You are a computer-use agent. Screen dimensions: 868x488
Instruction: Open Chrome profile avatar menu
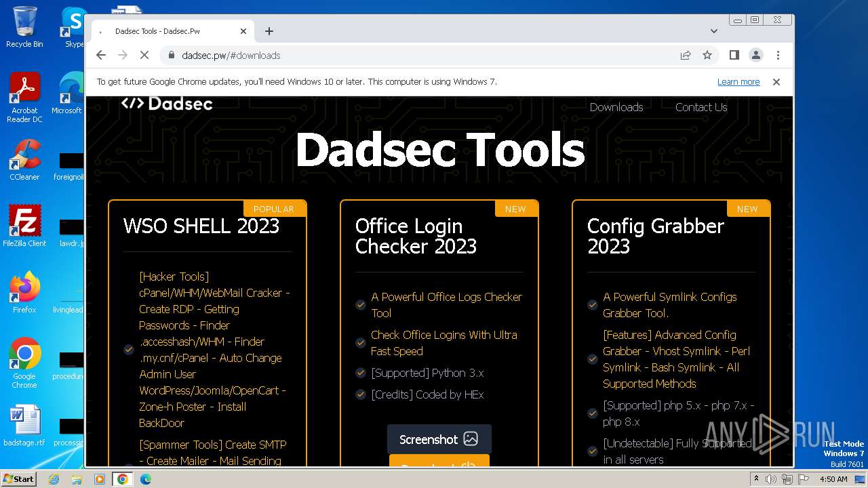coord(755,55)
